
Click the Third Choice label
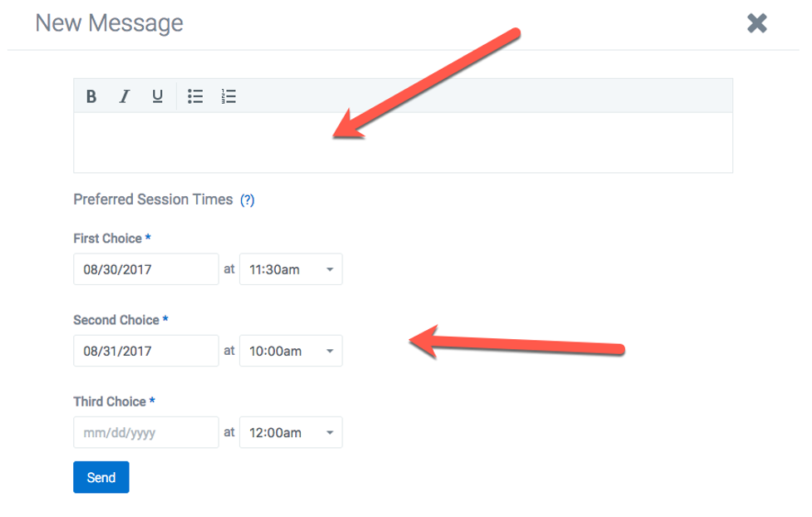coord(110,401)
